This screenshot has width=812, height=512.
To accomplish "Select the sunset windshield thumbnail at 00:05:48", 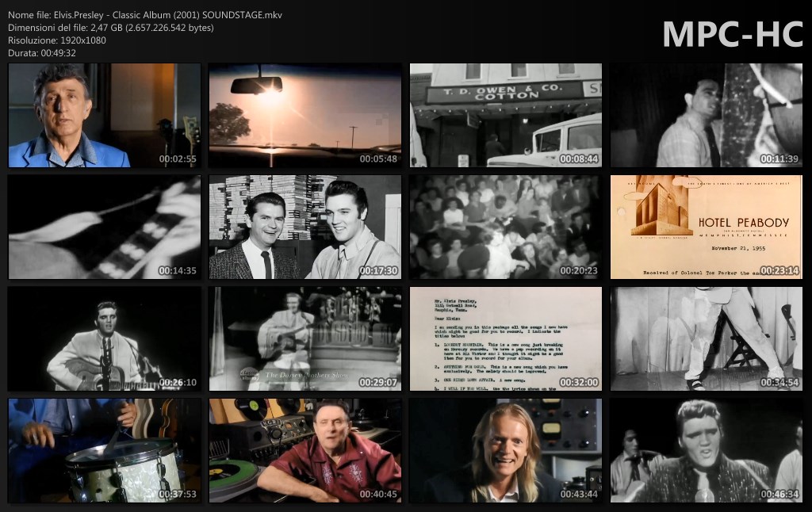I will point(305,116).
